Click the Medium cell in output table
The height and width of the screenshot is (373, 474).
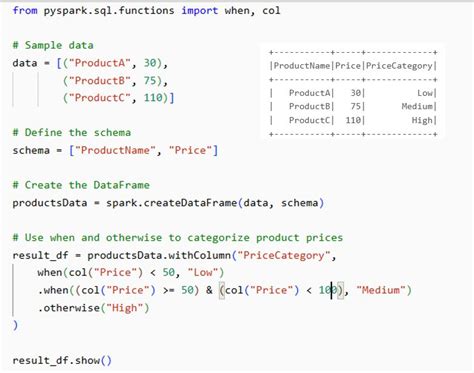click(417, 106)
